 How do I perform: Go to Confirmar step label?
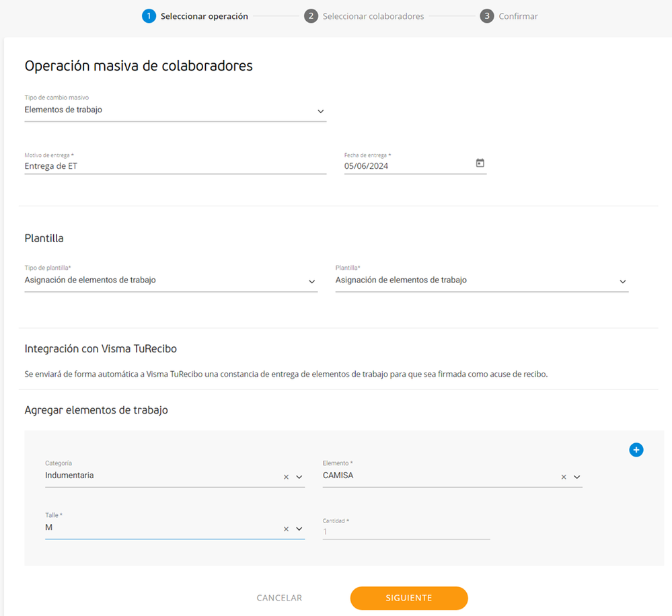pyautogui.click(x=518, y=16)
